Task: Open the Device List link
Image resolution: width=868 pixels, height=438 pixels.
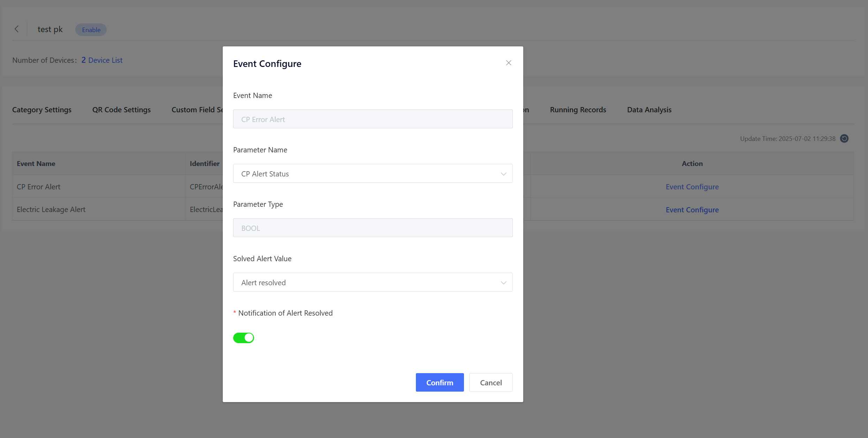Action: click(x=105, y=60)
